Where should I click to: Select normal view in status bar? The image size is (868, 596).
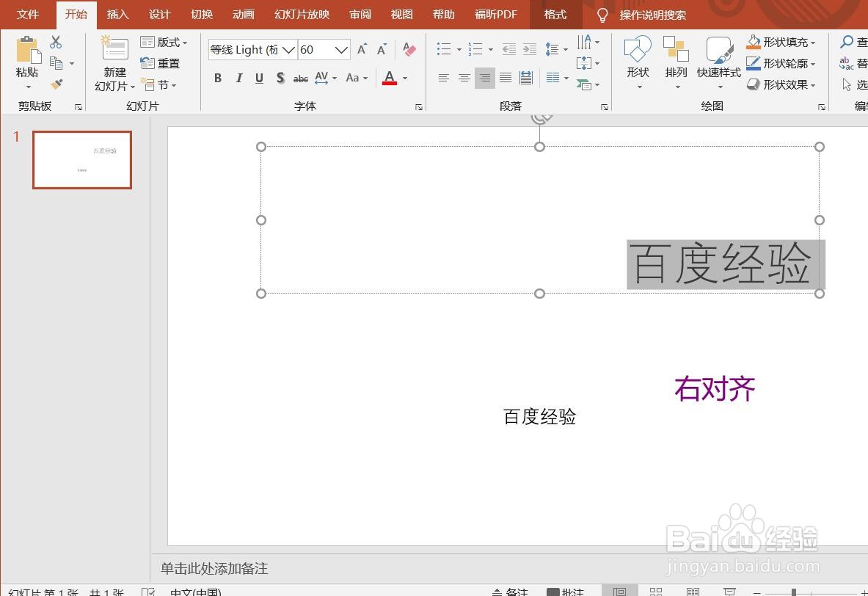619,592
